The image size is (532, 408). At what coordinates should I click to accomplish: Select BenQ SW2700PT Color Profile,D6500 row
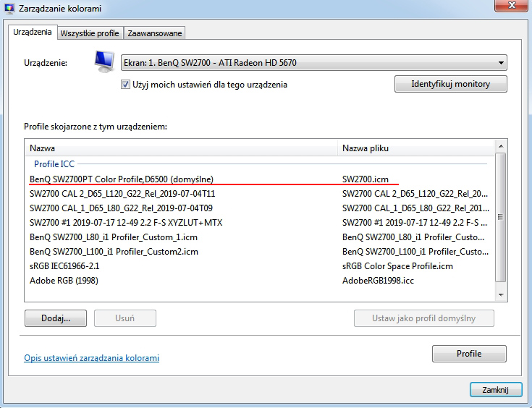[x=260, y=179]
